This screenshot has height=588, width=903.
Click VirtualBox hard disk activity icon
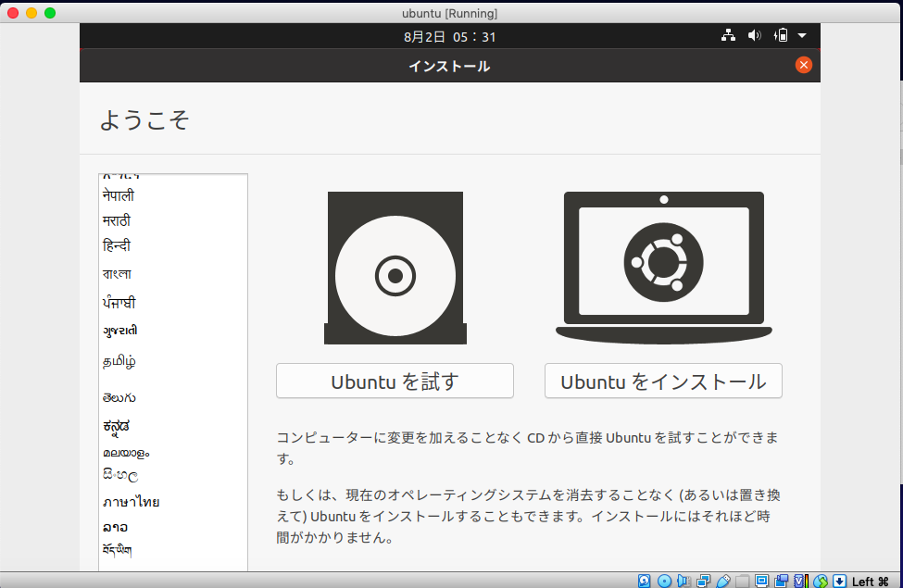645,582
